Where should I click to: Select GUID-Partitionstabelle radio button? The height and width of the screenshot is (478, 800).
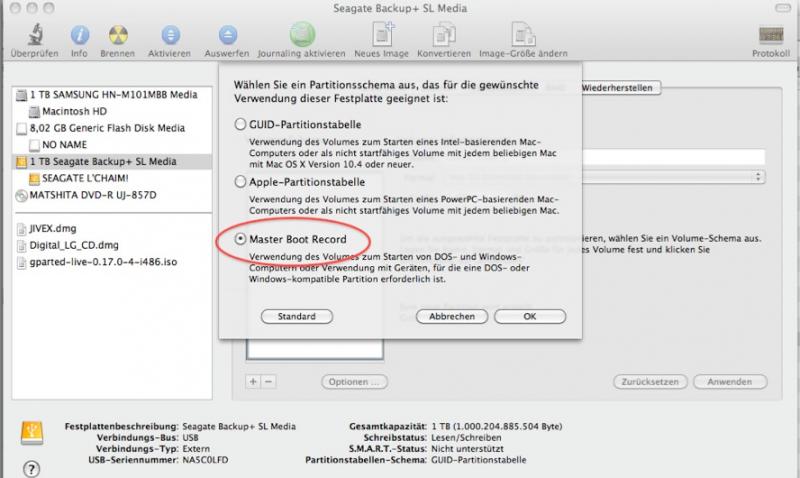239,124
